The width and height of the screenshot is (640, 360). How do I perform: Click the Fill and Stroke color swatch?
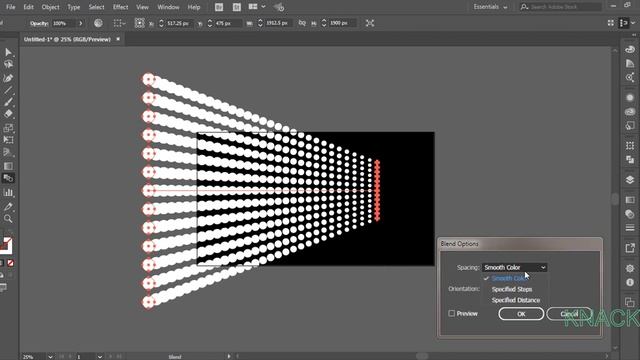(6, 246)
